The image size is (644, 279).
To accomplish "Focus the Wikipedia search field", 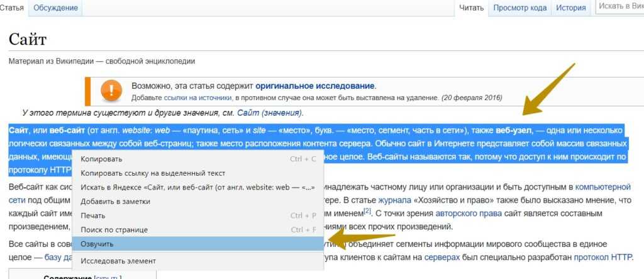I will coord(619,7).
